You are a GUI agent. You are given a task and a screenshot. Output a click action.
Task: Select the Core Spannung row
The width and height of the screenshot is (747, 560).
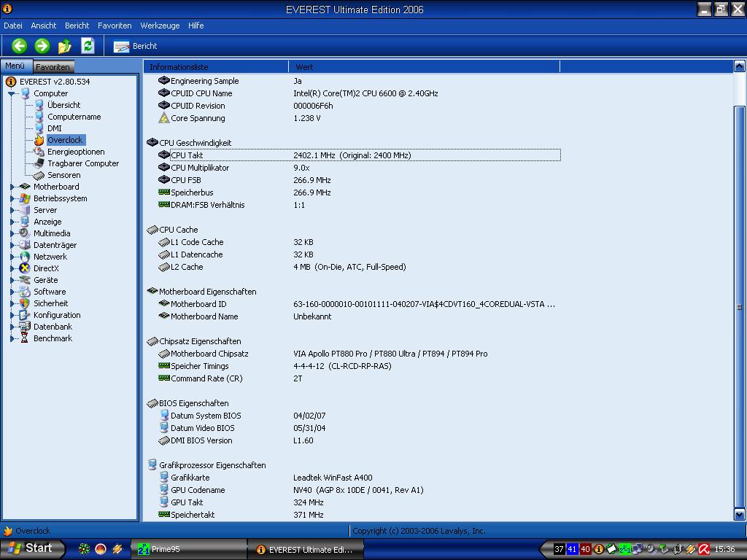[359, 118]
